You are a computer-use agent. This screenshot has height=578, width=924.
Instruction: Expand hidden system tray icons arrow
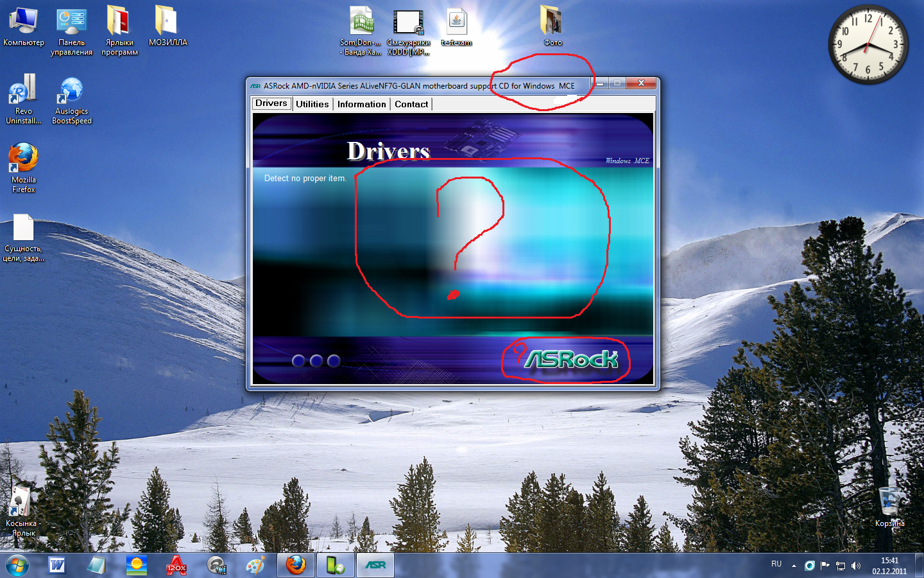[x=794, y=566]
